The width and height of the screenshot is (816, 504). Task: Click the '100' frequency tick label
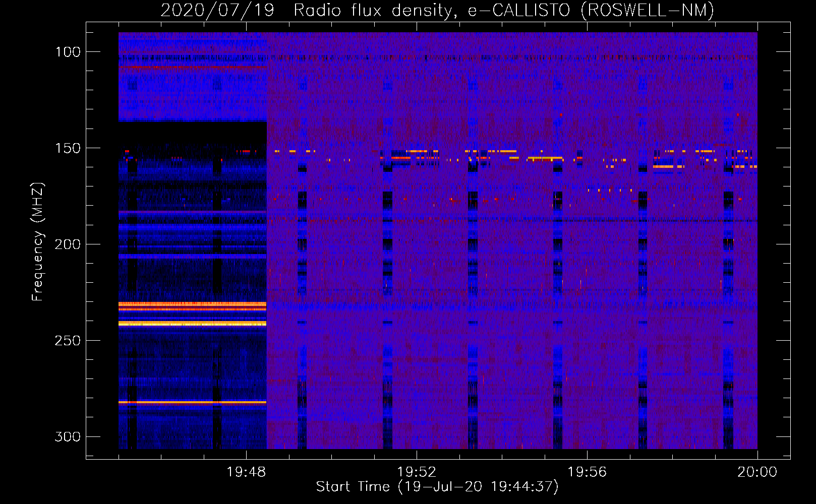pos(68,52)
